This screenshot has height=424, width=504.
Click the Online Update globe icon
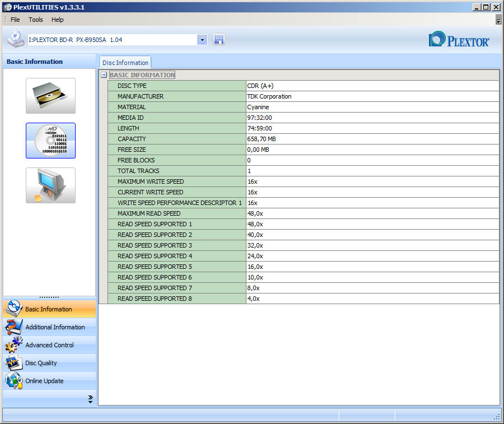tap(14, 381)
